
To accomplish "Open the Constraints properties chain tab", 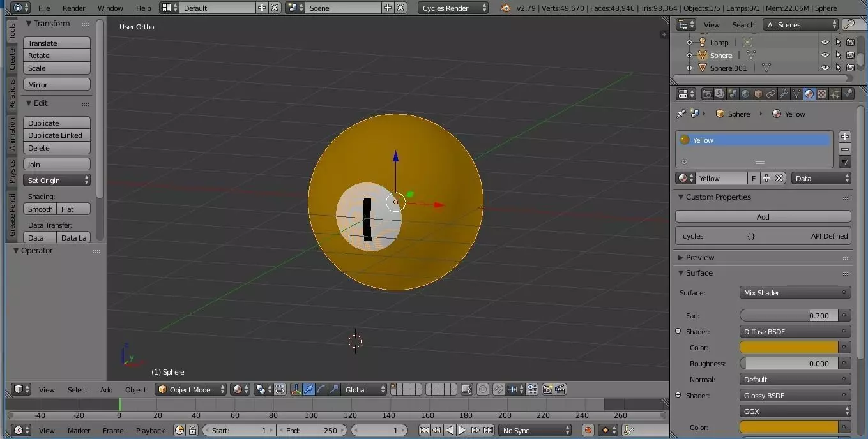I will pos(771,94).
